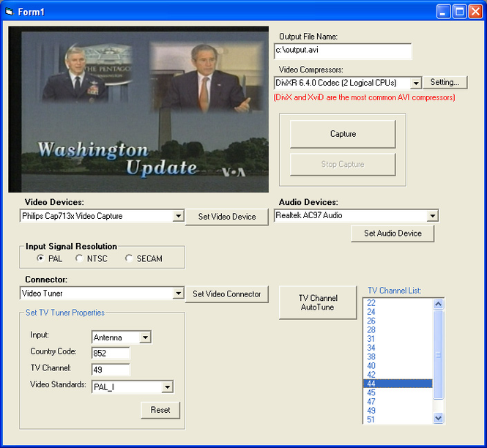This screenshot has height=448, width=487.
Task: Click Set Audio Device button
Action: click(x=393, y=234)
